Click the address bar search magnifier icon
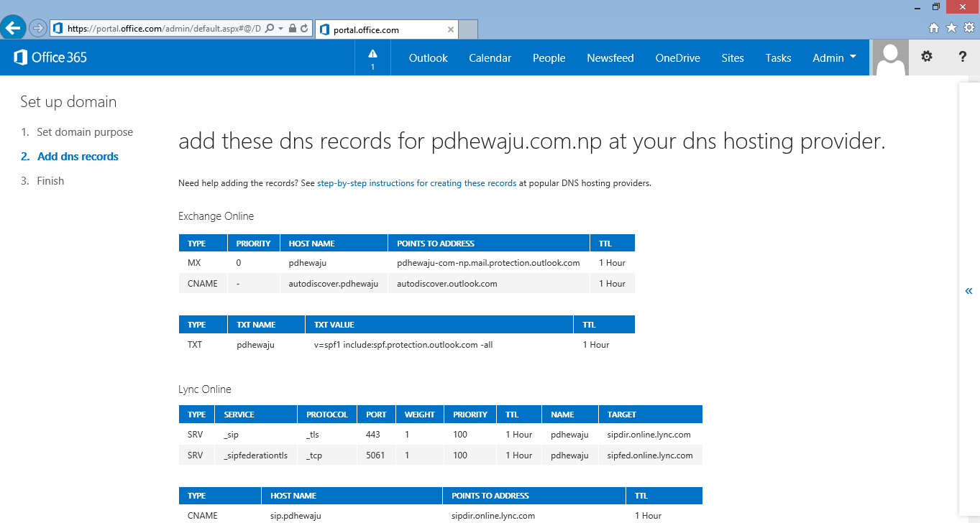Image resolution: width=980 pixels, height=523 pixels. 270,29
